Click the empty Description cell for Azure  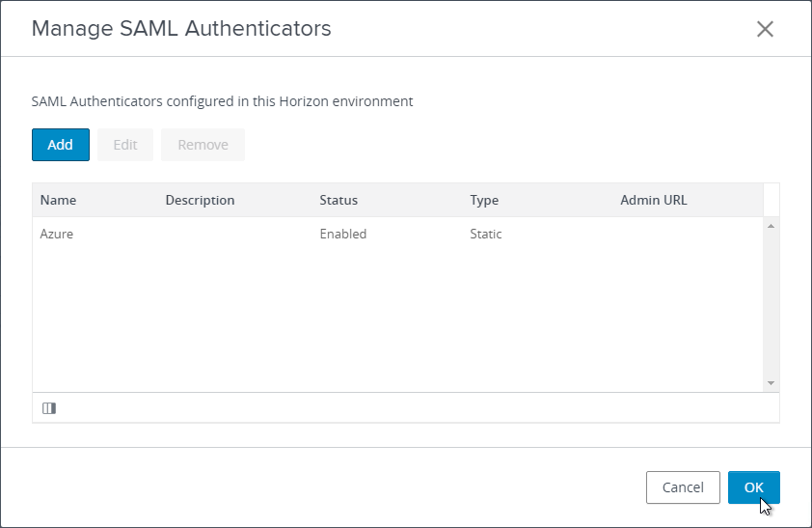(x=236, y=234)
